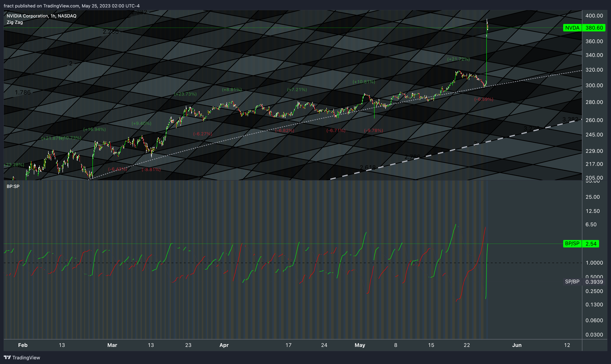Click the 217.00 price axis label
Image resolution: width=611 pixels, height=364 pixels.
(594, 164)
